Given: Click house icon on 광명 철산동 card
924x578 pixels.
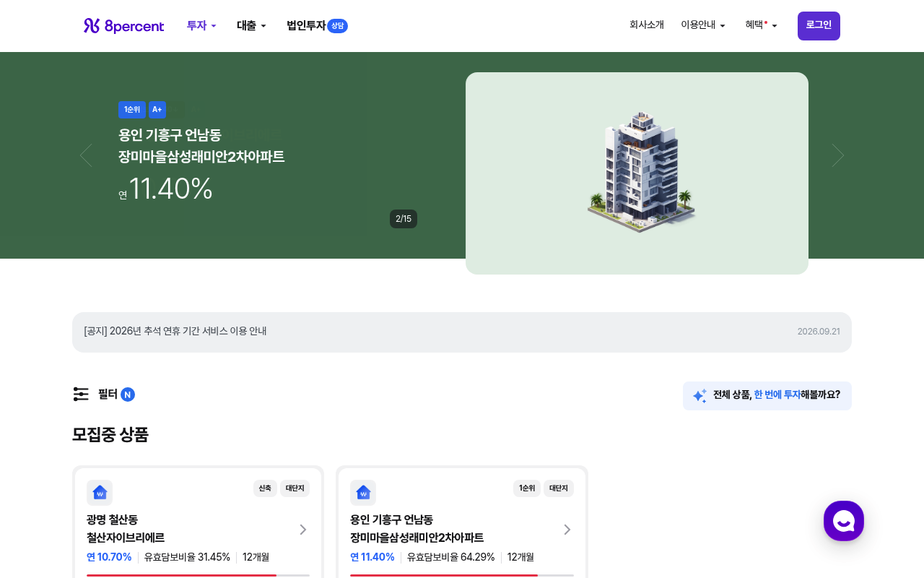Looking at the screenshot, I should 100,493.
